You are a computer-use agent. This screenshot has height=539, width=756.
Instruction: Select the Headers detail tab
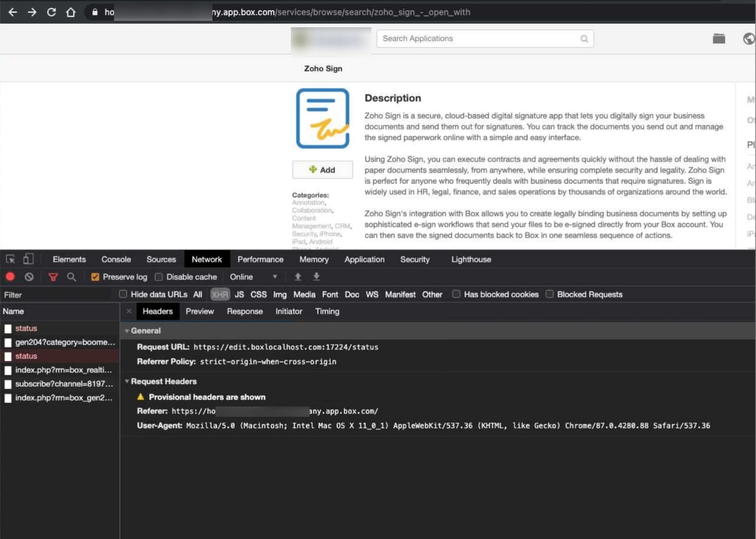[x=158, y=311]
